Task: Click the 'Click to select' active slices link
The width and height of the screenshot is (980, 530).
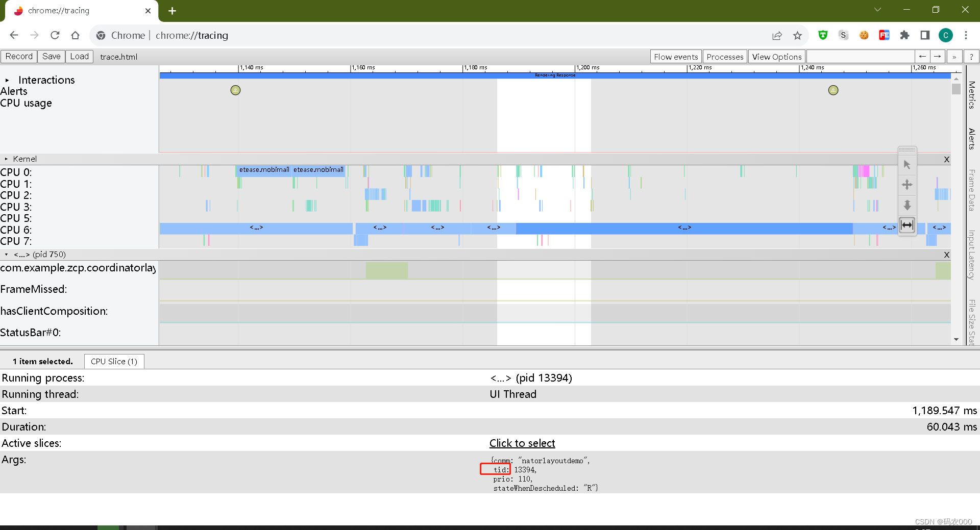Action: (x=522, y=443)
